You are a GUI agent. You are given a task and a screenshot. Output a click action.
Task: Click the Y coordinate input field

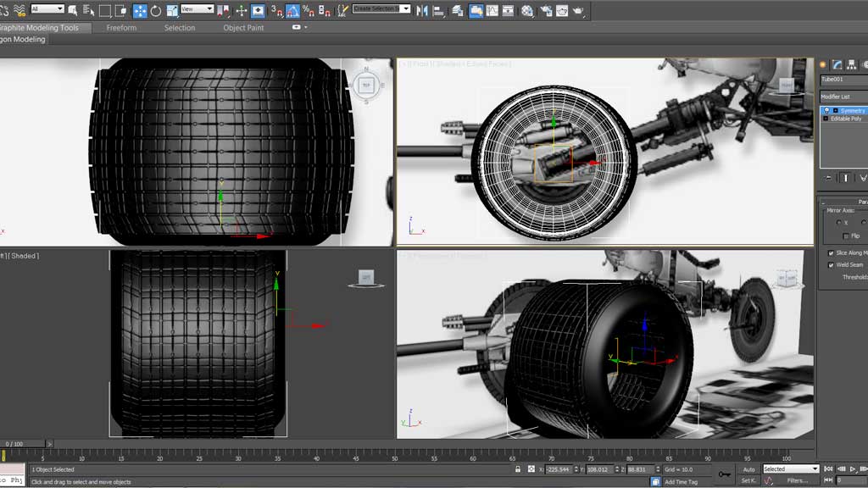point(599,469)
